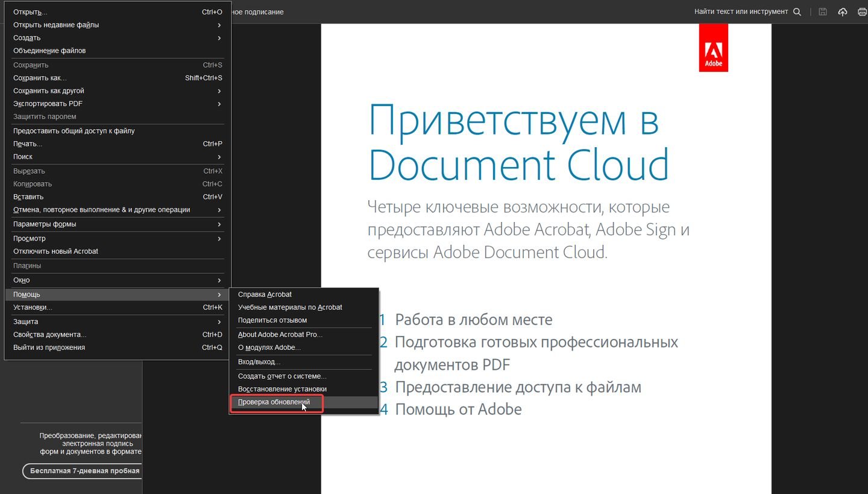
Task: Choose 'Печать...' from the menu
Action: pyautogui.click(x=118, y=144)
